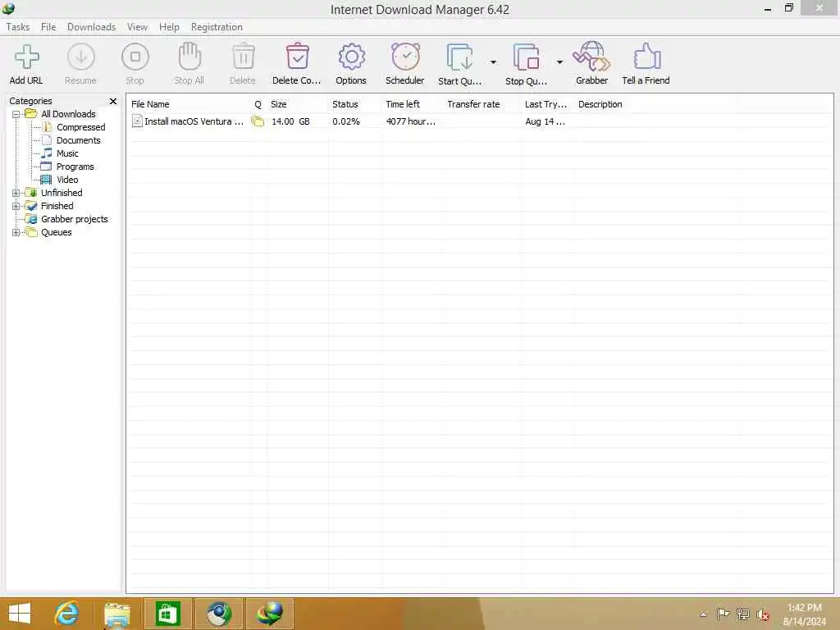Open the Windows Start button

click(20, 614)
